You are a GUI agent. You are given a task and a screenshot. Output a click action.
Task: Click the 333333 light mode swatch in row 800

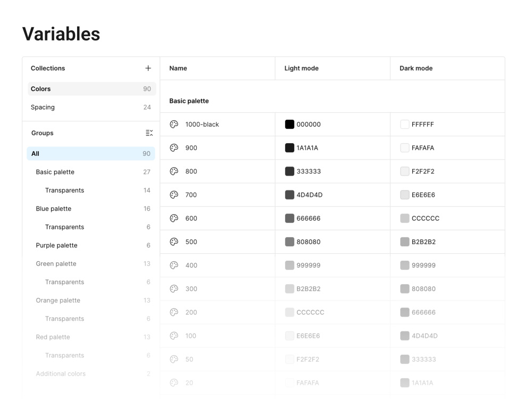click(x=289, y=171)
